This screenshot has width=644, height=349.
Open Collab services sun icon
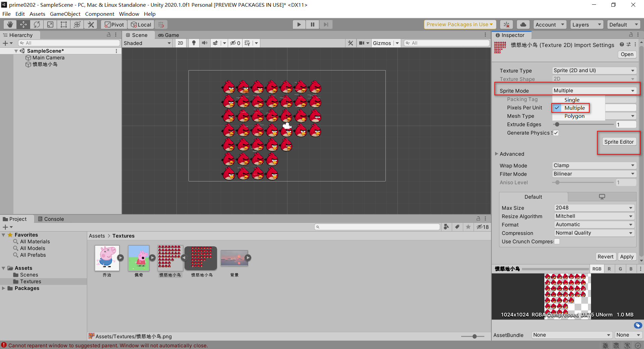click(x=506, y=24)
